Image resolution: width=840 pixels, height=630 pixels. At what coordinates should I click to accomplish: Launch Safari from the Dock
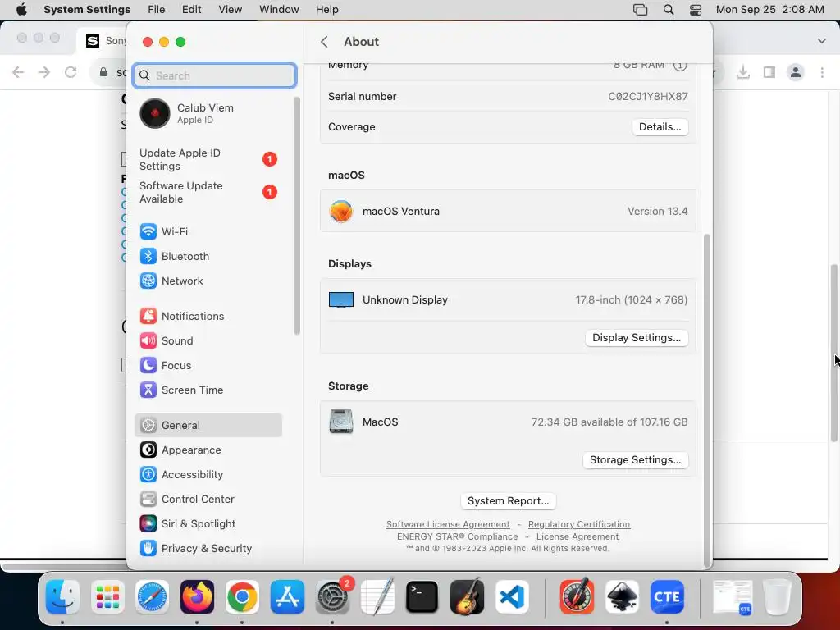tap(152, 597)
